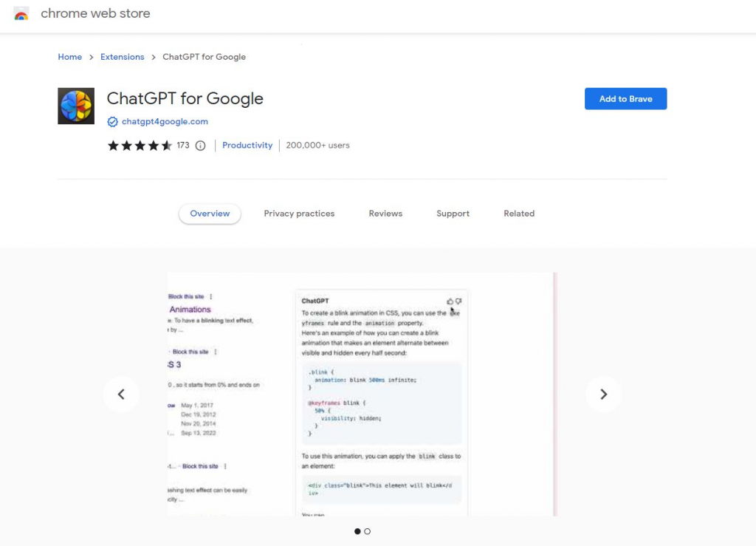
Task: Open the Reviews tab
Action: coord(385,214)
